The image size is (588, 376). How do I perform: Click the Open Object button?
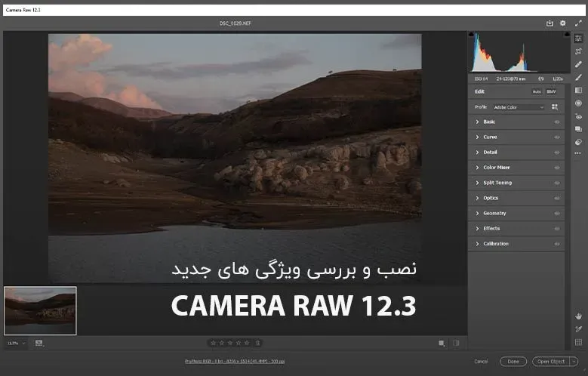(x=551, y=362)
